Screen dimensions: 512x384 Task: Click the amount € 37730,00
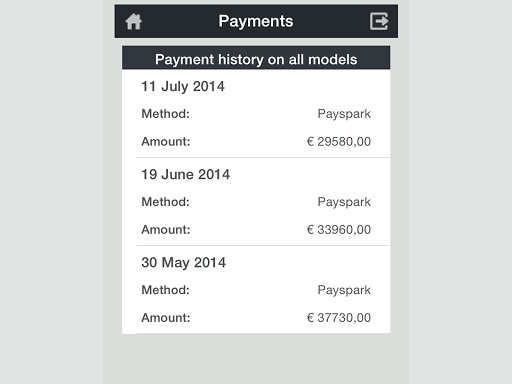[x=339, y=318]
